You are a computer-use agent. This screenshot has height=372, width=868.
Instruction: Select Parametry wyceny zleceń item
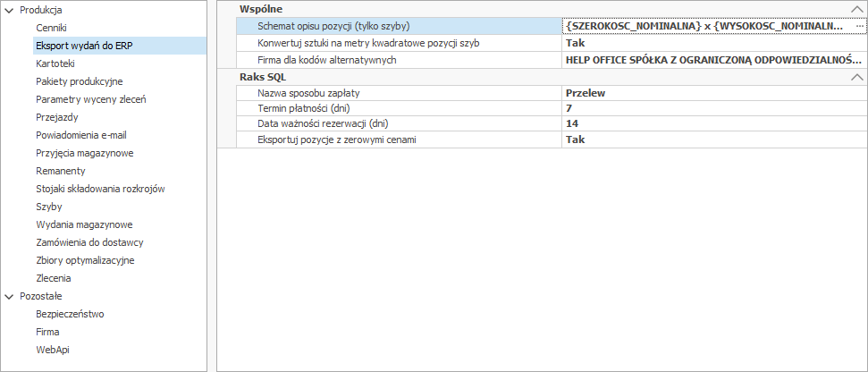[x=90, y=99]
